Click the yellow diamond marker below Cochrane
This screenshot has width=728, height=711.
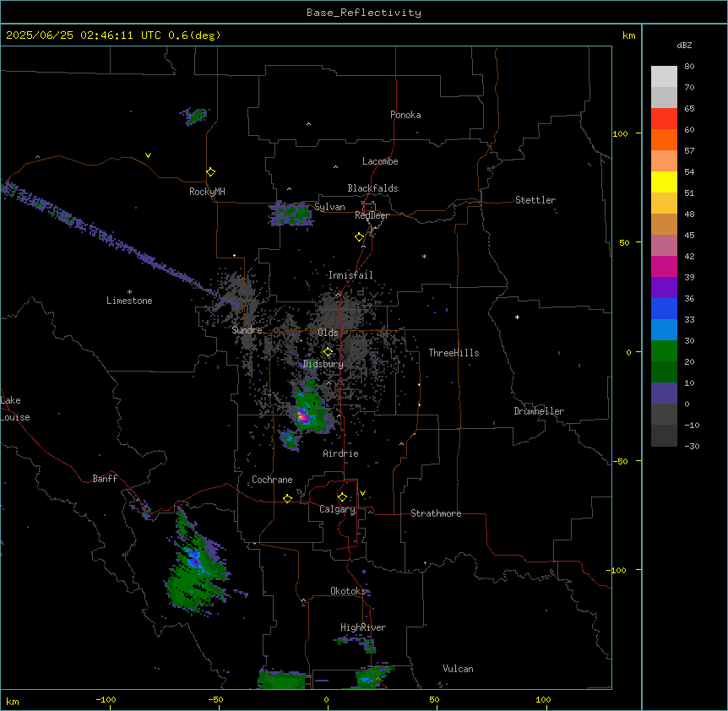click(287, 498)
